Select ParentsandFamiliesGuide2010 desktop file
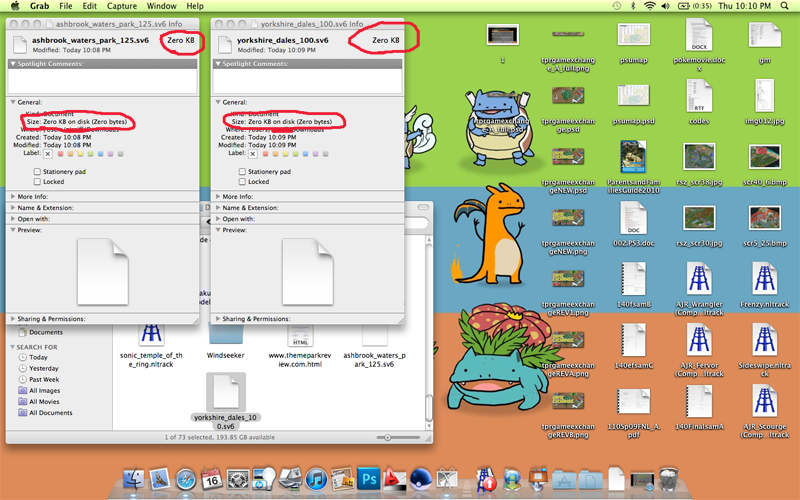This screenshot has width=800, height=500. (x=633, y=167)
